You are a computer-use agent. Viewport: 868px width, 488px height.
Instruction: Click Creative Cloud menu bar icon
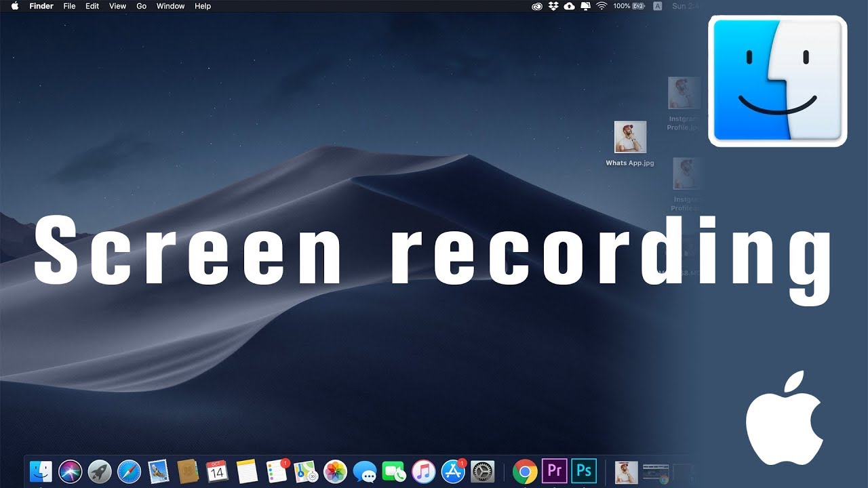(538, 6)
